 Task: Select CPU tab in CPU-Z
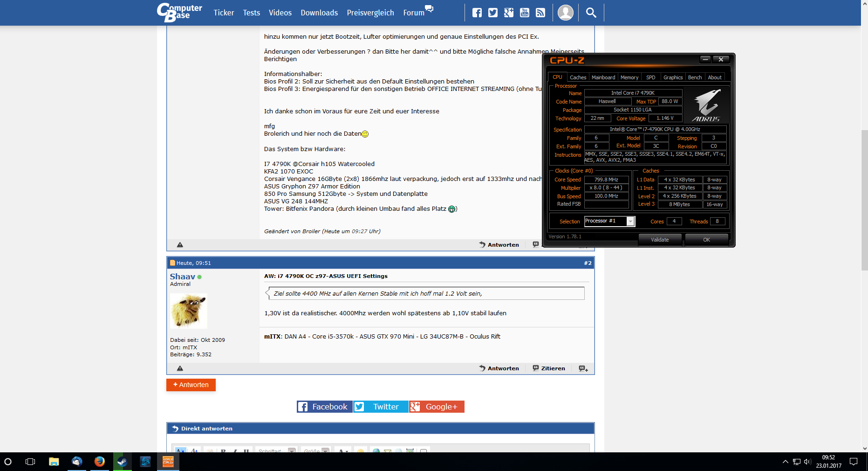pyautogui.click(x=557, y=77)
